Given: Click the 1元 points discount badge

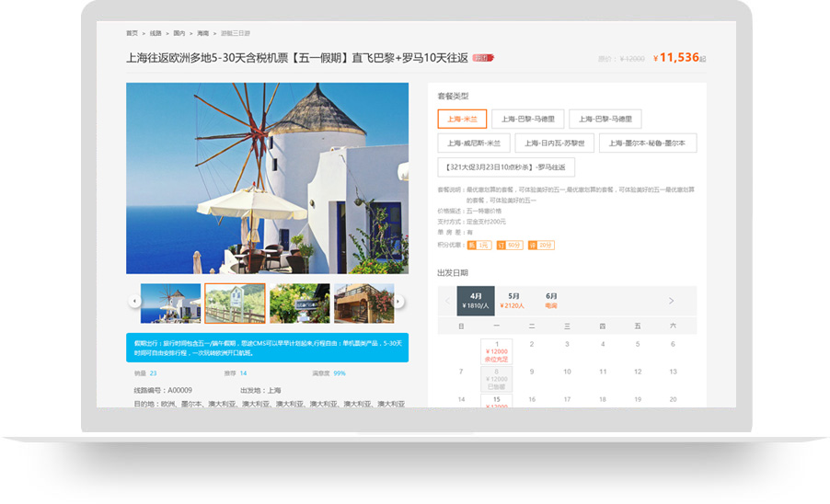Looking at the screenshot, I should 478,246.
